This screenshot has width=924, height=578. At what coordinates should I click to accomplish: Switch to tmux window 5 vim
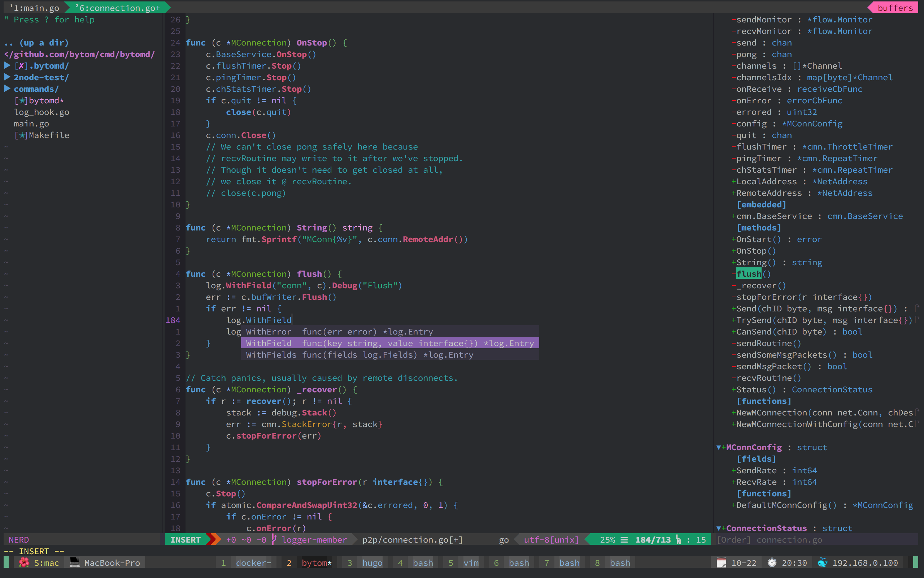[x=463, y=562]
